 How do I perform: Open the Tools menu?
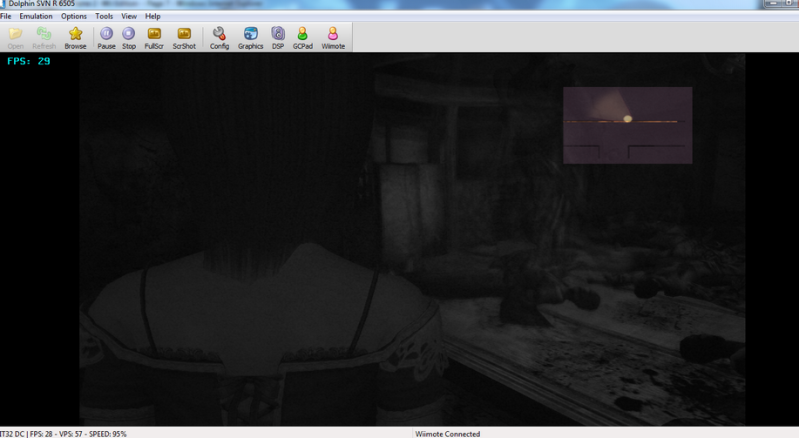pyautogui.click(x=104, y=17)
